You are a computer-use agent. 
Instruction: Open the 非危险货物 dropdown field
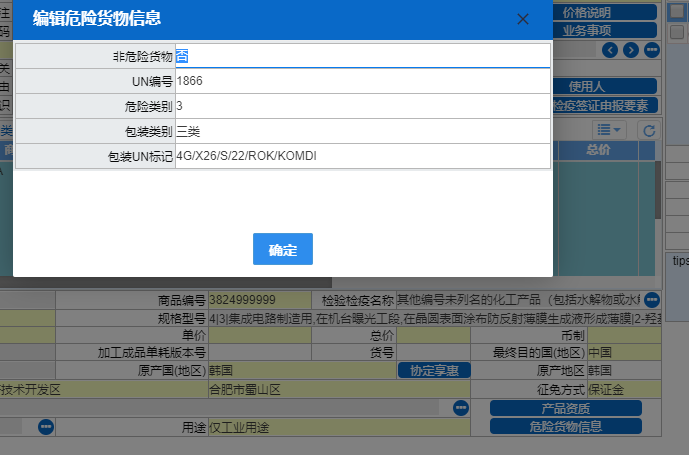coord(362,56)
